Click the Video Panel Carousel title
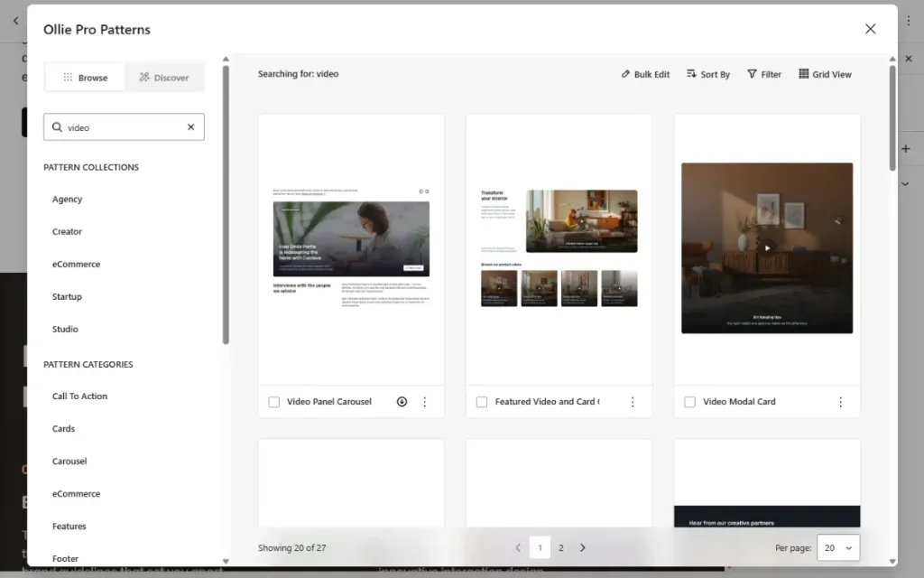Screen dimensions: 924x578 pyautogui.click(x=328, y=402)
